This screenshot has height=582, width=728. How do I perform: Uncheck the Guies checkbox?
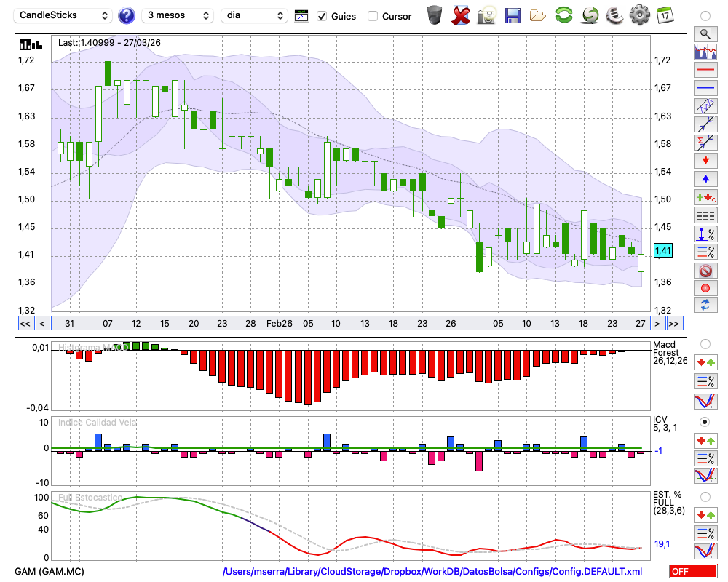[323, 16]
